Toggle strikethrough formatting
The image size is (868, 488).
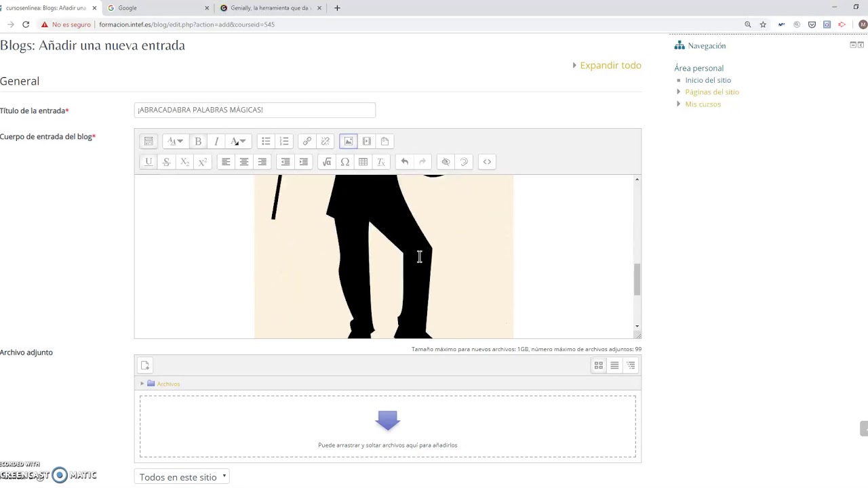point(166,161)
